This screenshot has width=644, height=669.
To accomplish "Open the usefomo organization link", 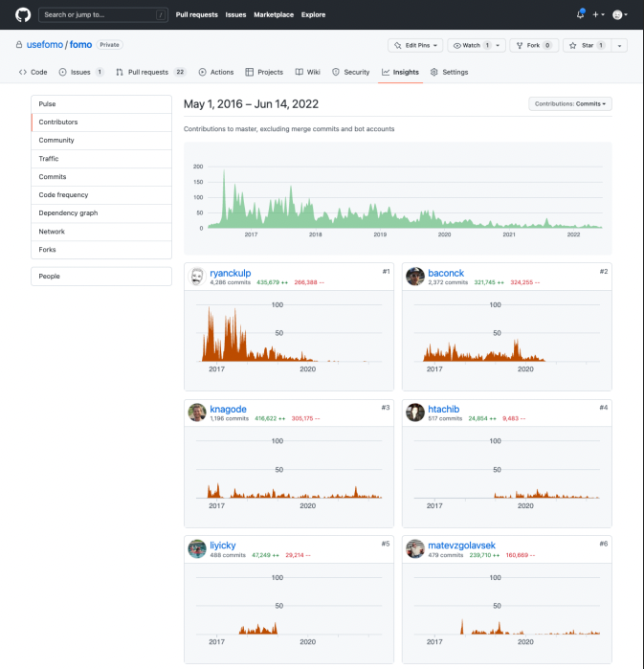I will click(45, 44).
